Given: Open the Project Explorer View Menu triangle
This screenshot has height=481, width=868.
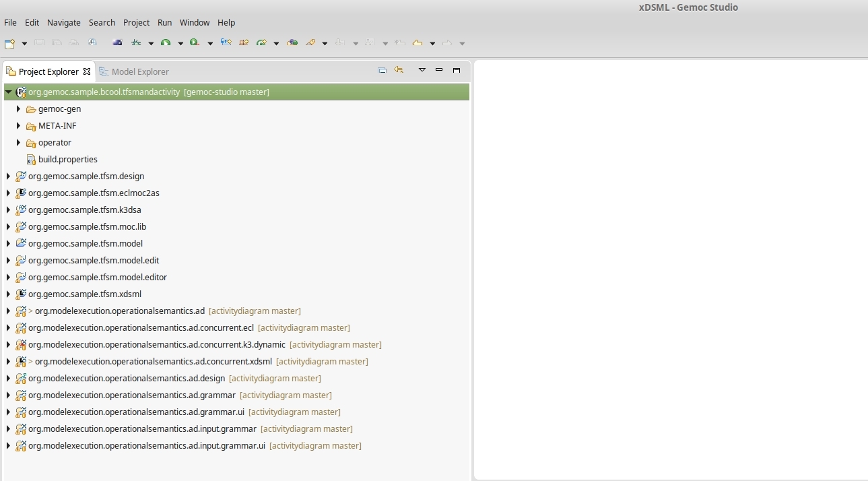Looking at the screenshot, I should click(422, 70).
